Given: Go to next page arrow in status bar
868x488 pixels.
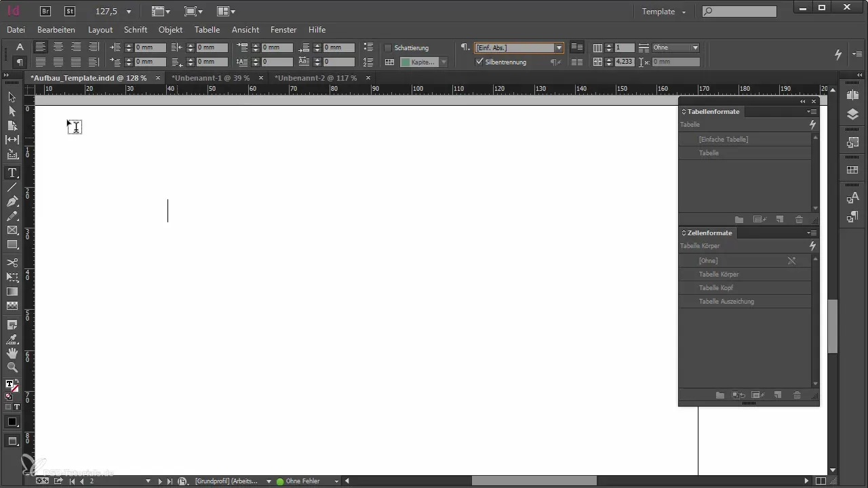Looking at the screenshot, I should 161,481.
